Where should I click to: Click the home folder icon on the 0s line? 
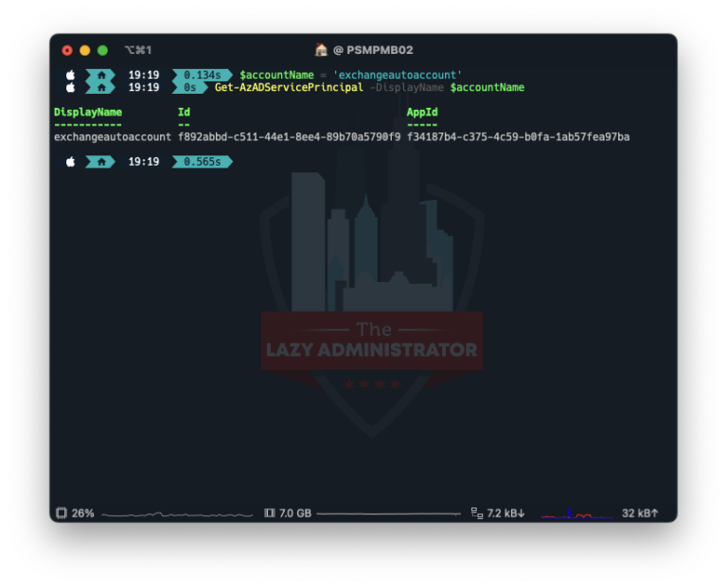(101, 87)
